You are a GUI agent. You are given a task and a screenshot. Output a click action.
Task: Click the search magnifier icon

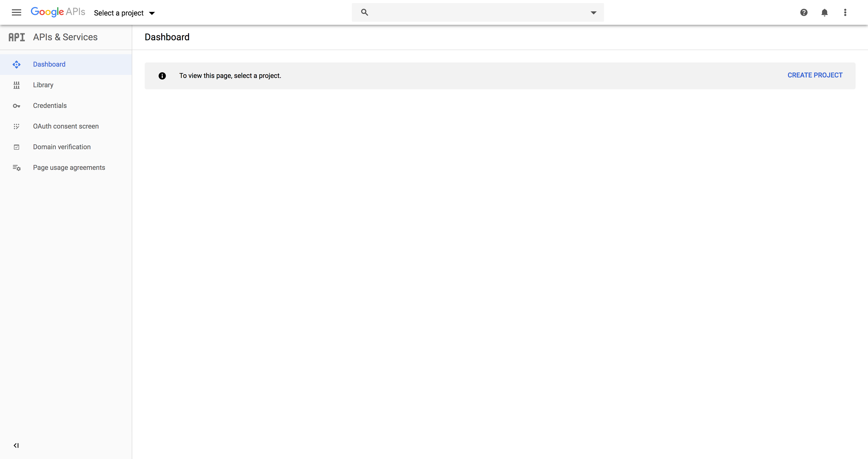tap(364, 12)
